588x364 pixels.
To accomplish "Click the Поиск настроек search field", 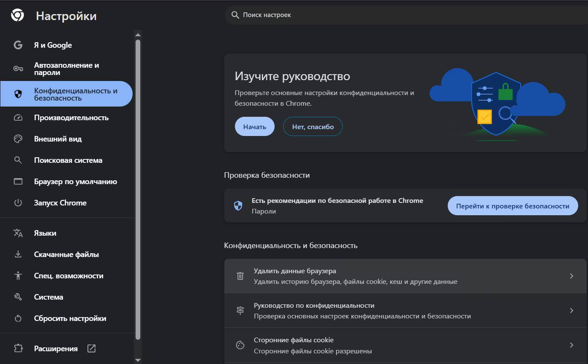I will point(406,15).
